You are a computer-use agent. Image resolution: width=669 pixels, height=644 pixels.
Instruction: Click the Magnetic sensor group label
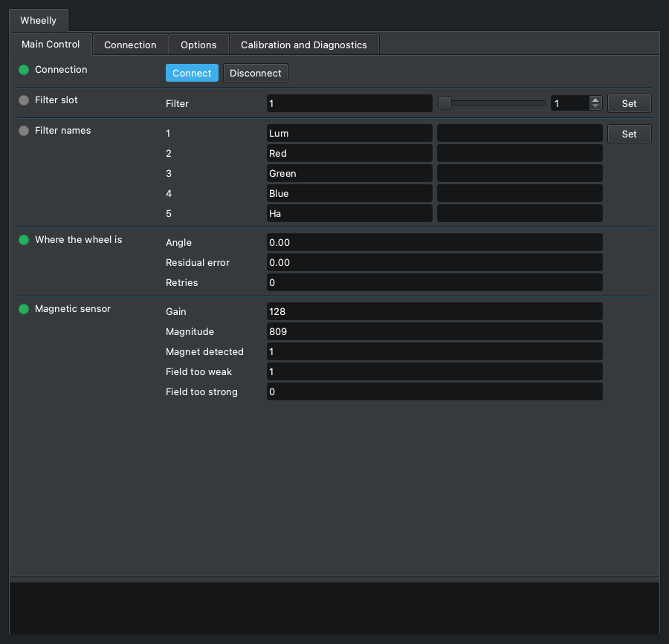(x=73, y=309)
